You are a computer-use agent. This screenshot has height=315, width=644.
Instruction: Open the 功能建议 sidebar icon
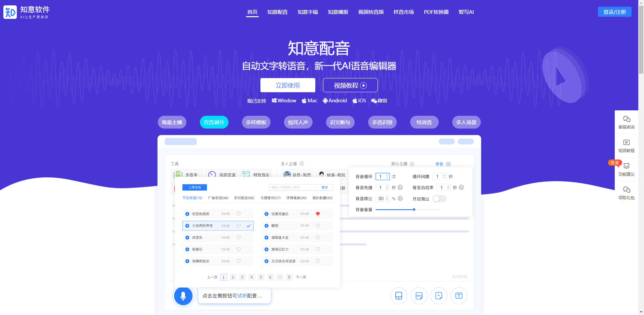[x=627, y=169]
